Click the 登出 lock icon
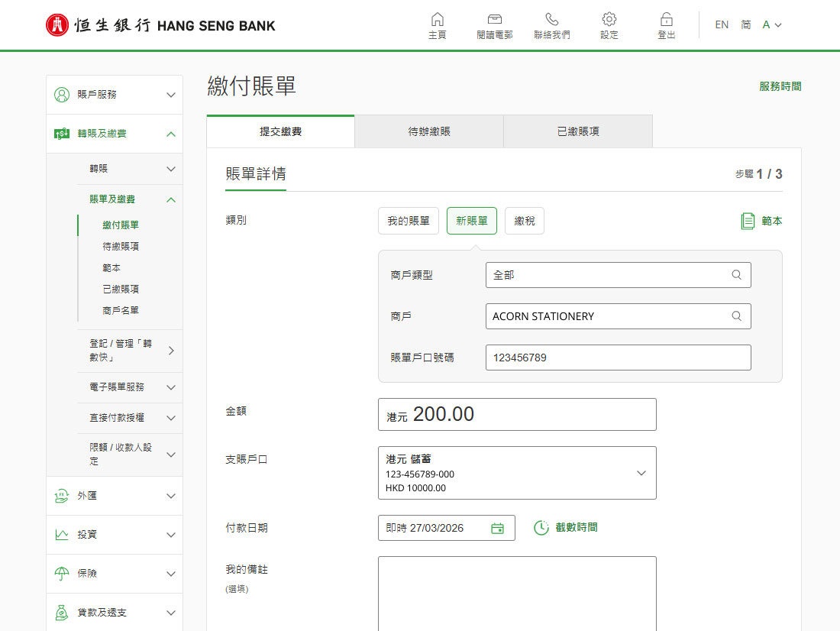 (667, 19)
